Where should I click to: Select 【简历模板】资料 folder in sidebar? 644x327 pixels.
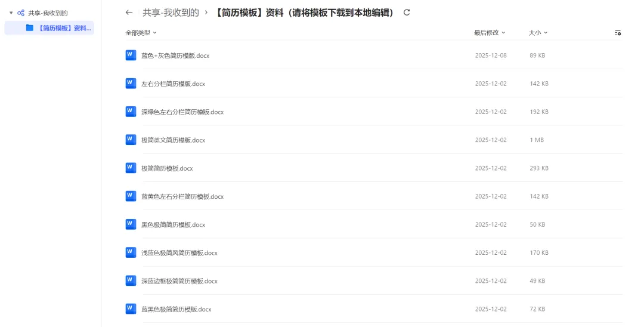pos(49,28)
